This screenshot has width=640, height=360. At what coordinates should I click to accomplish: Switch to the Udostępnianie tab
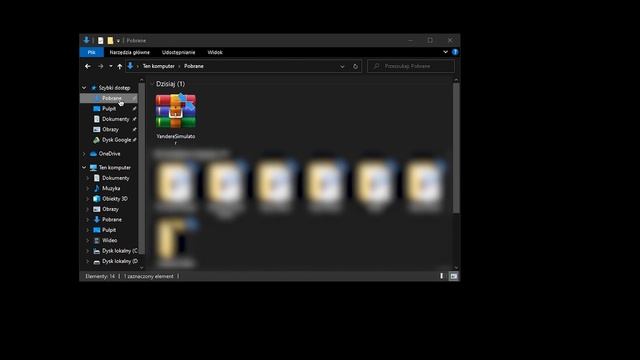click(178, 52)
